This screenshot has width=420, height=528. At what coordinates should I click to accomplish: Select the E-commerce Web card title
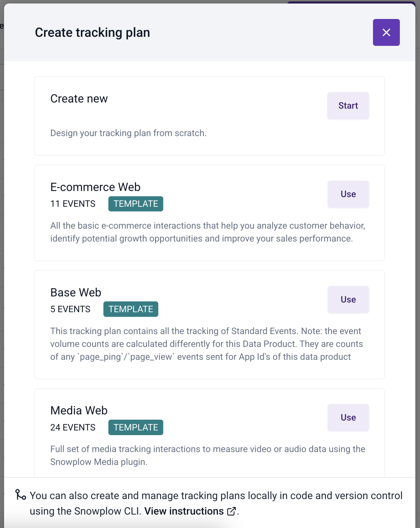pyautogui.click(x=95, y=187)
